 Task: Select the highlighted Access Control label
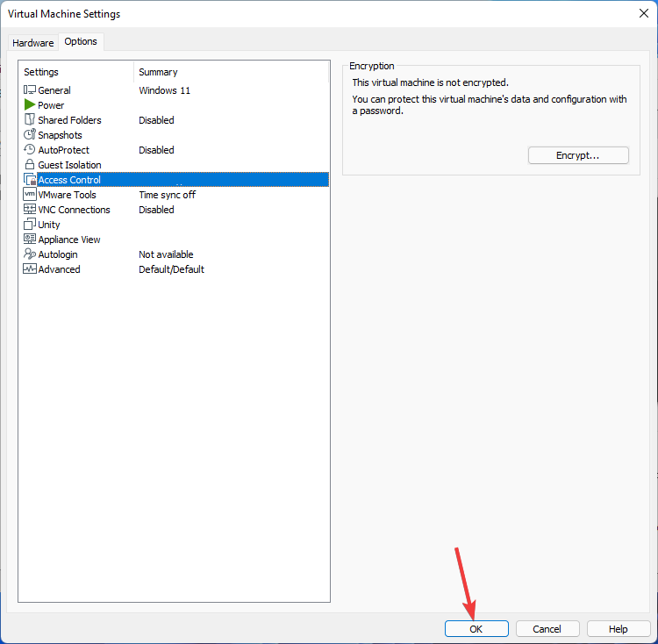coord(69,180)
